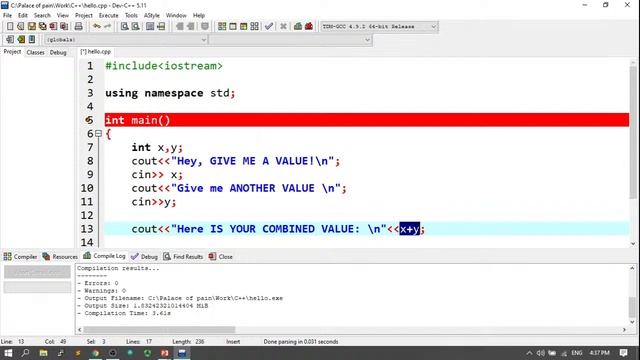
Task: Open File Explorer from the taskbar
Action: 43,353
